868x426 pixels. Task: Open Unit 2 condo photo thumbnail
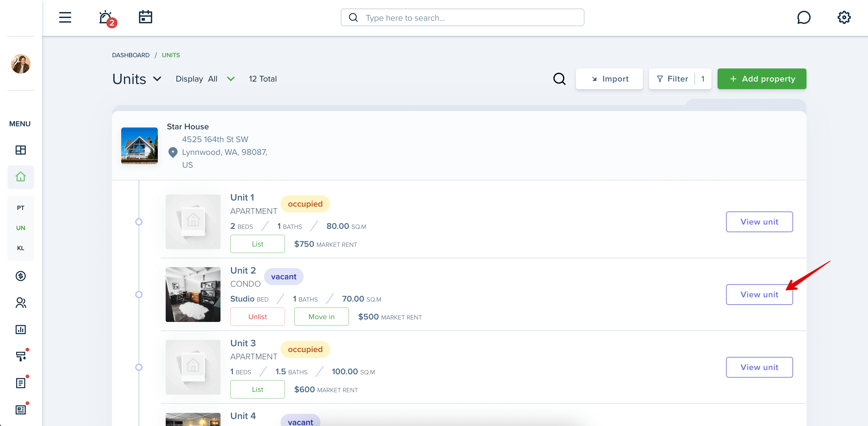coord(193,295)
